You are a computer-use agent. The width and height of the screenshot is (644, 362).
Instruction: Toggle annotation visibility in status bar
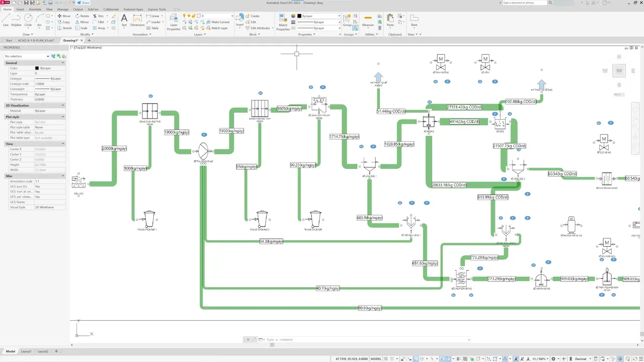click(x=516, y=358)
